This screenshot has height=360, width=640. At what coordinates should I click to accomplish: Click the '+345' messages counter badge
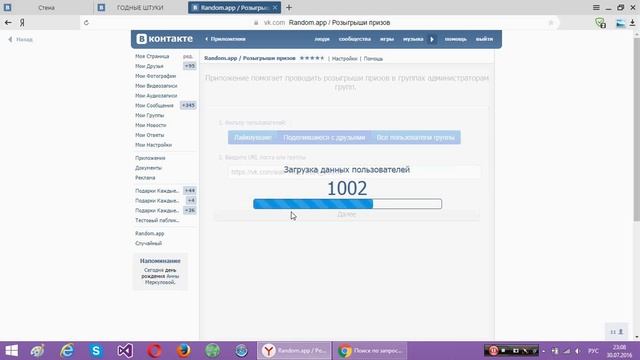[x=188, y=105]
